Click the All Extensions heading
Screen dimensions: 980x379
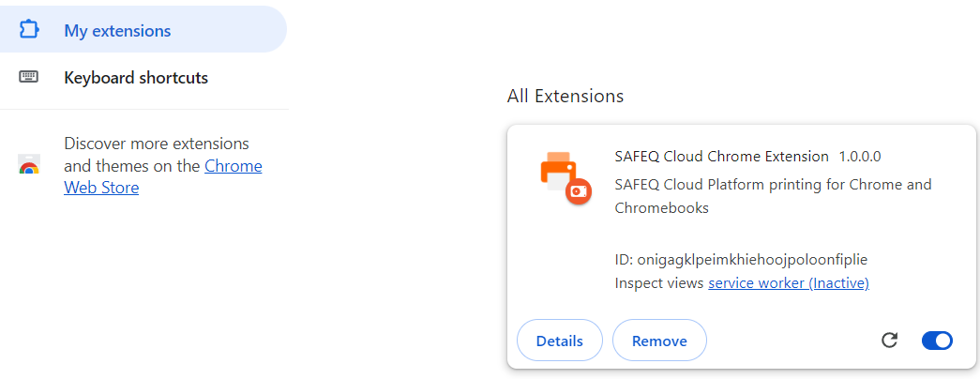click(x=565, y=96)
